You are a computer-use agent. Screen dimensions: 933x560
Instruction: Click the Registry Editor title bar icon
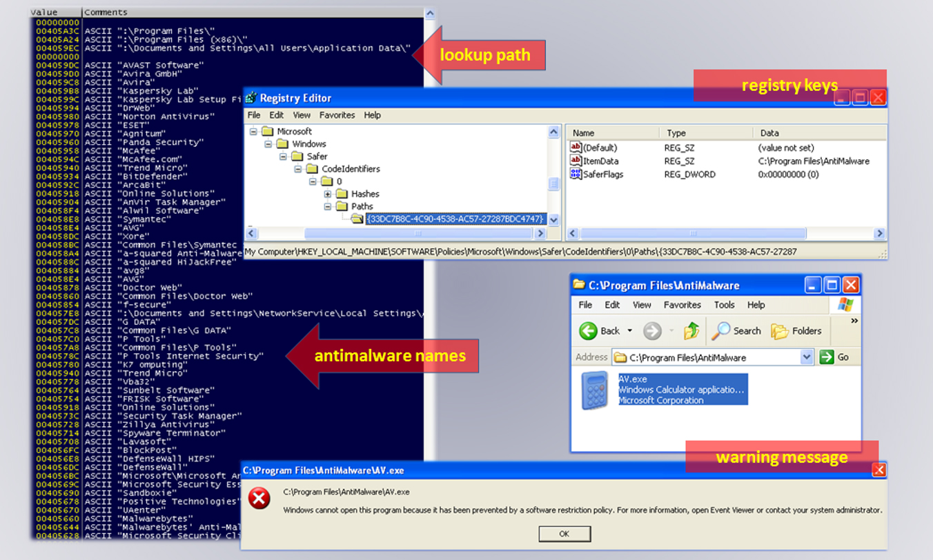[251, 98]
